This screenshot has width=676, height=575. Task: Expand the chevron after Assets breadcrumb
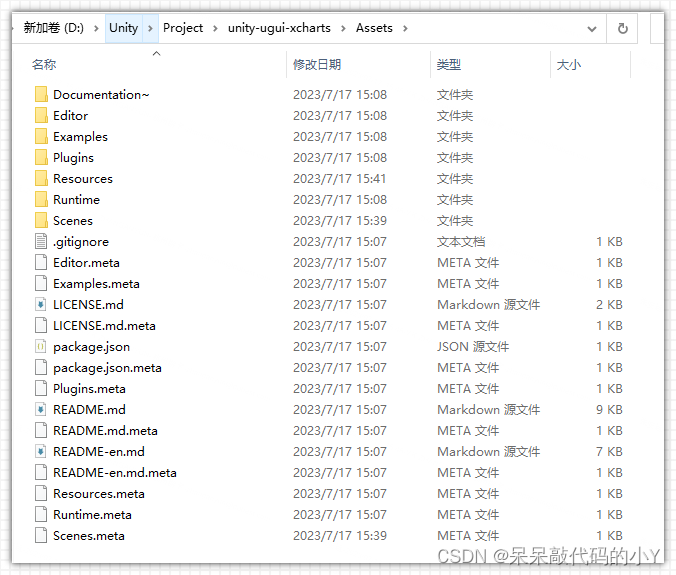pyautogui.click(x=405, y=28)
